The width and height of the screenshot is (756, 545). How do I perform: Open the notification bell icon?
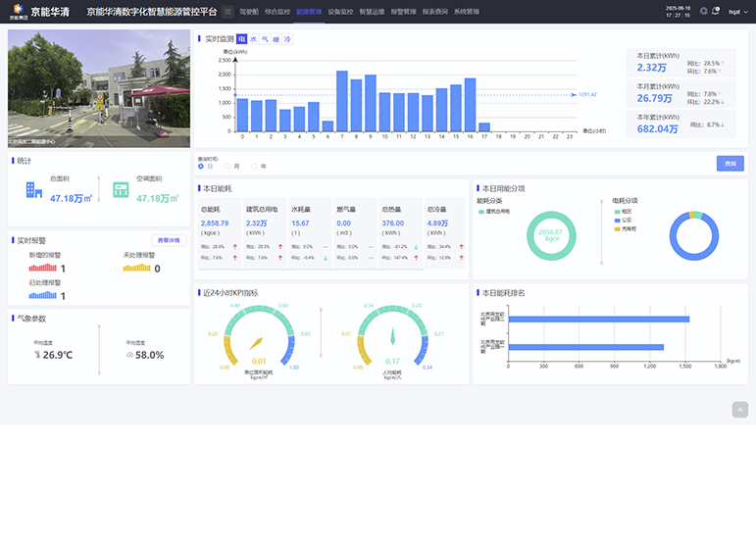tap(716, 11)
